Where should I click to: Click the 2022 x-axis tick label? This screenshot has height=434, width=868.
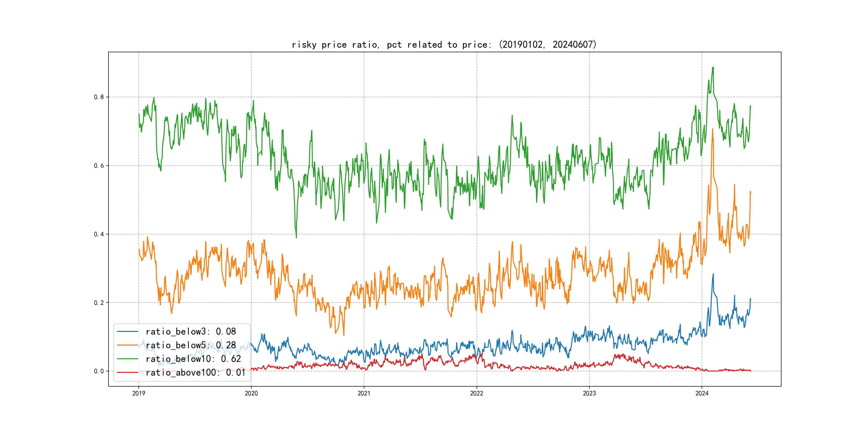tap(476, 393)
